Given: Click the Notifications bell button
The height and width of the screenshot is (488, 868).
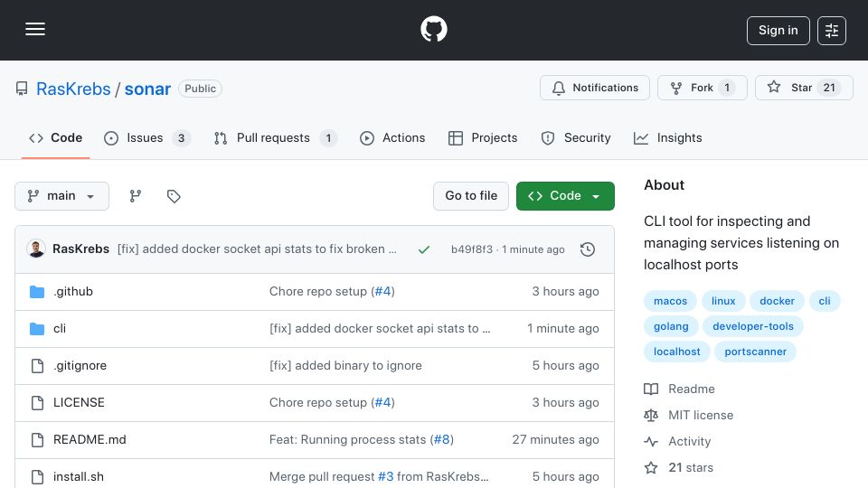Looking at the screenshot, I should click(595, 88).
